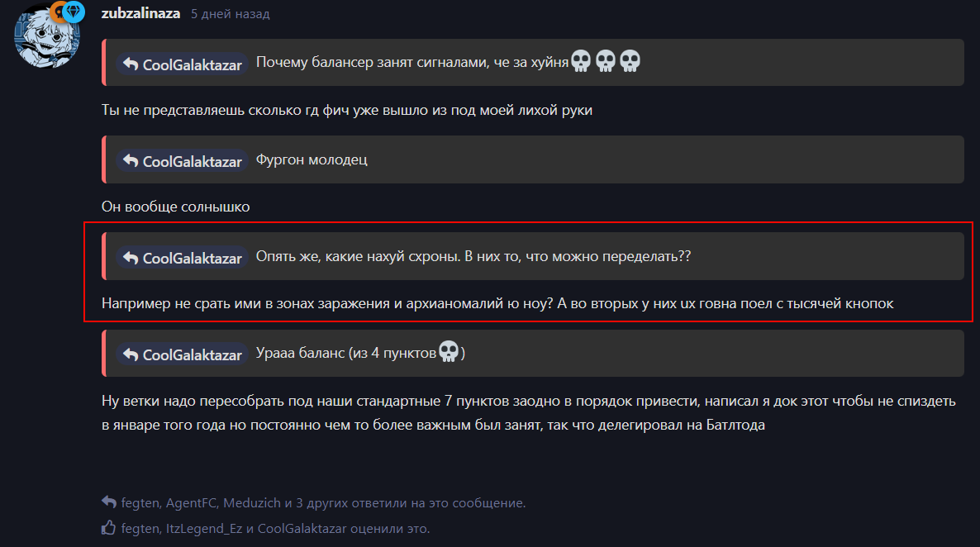
Task: Click reply arrow in "Урааа баланс" quote
Action: 131,354
